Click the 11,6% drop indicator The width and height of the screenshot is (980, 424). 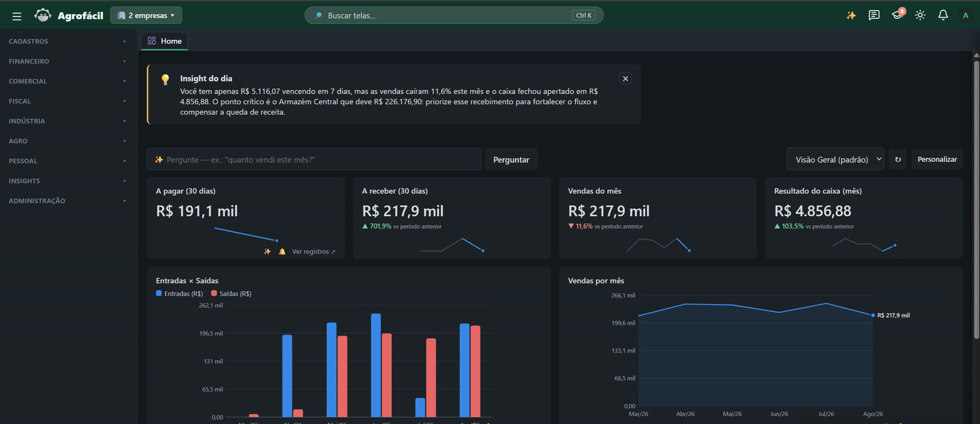(580, 226)
